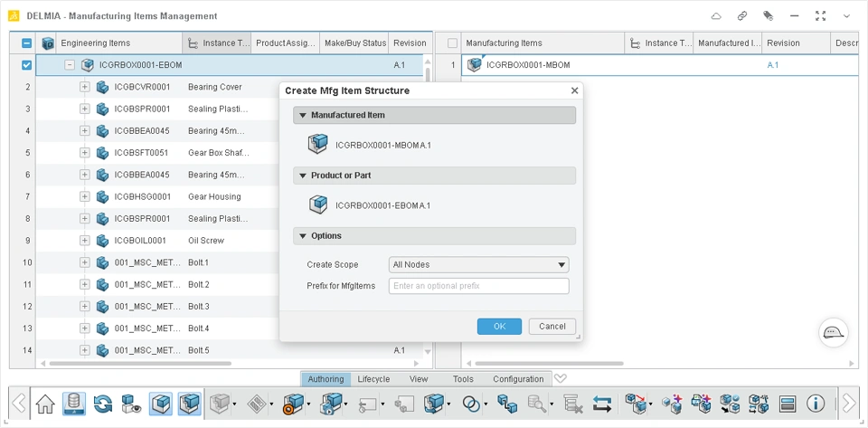Image resolution: width=868 pixels, height=428 pixels.
Task: Click the refresh arrows toolbar icon
Action: [x=102, y=404]
